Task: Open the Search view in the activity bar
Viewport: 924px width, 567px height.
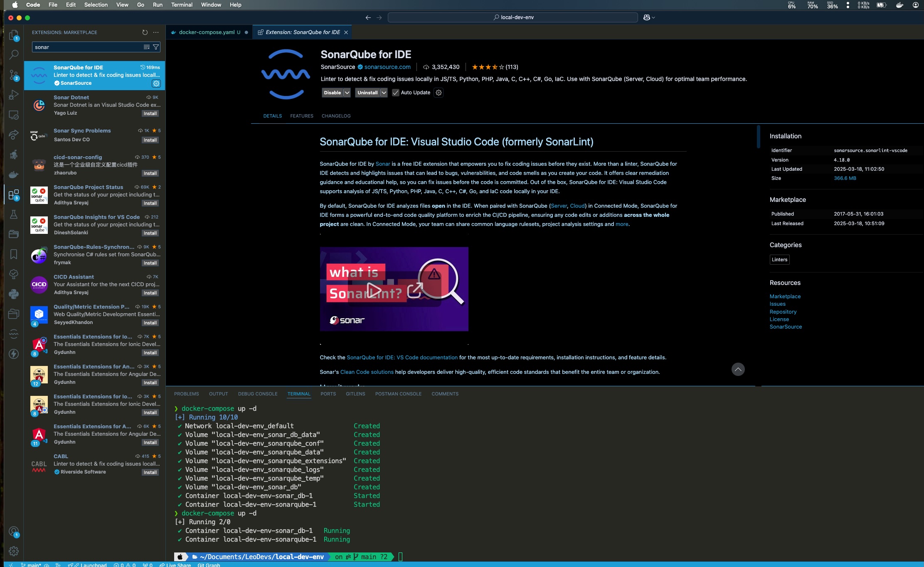Action: pyautogui.click(x=14, y=54)
